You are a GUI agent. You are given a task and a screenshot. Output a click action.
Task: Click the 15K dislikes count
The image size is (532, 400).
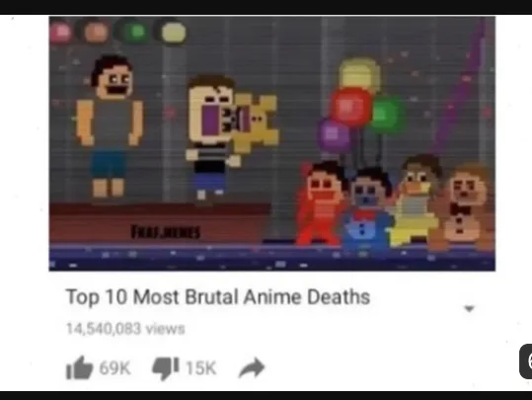coord(201,368)
